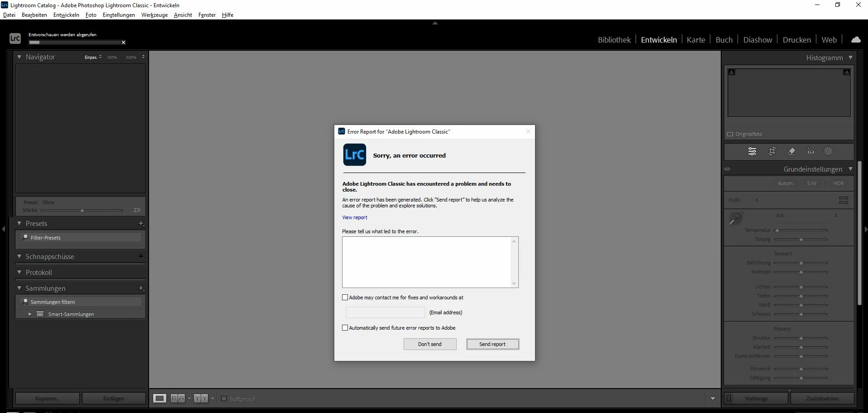Click the Sammlungen filtern search icon
The height and width of the screenshot is (413, 868).
pyautogui.click(x=25, y=302)
